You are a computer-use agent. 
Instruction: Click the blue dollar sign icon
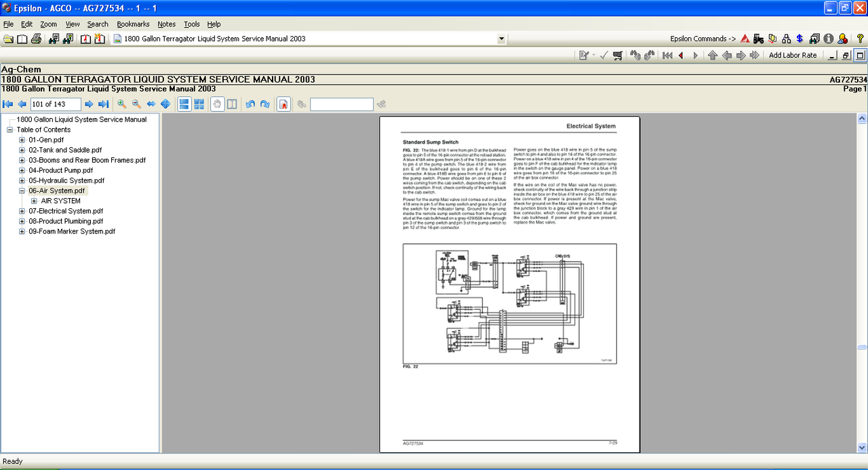pos(800,39)
